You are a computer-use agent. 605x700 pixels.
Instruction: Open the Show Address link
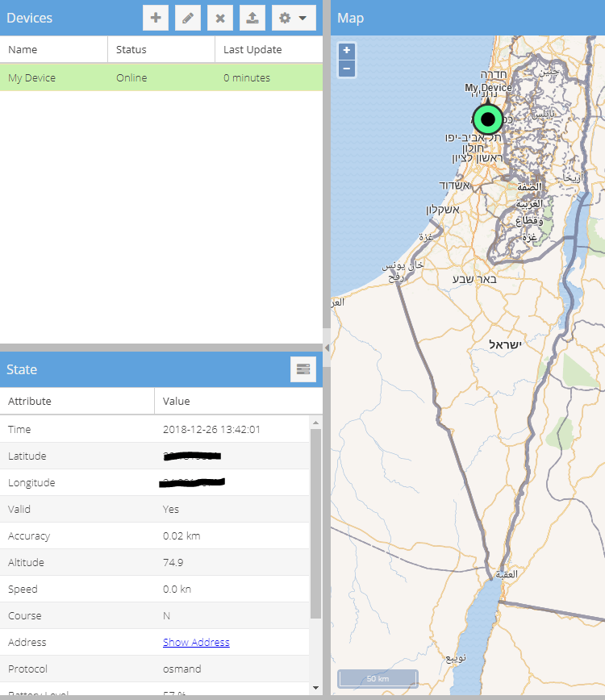click(x=196, y=642)
